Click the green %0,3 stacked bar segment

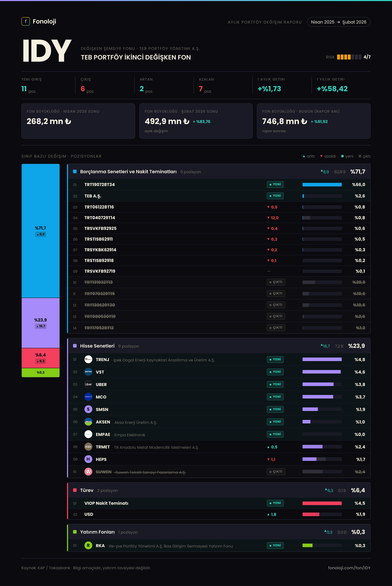[41, 372]
